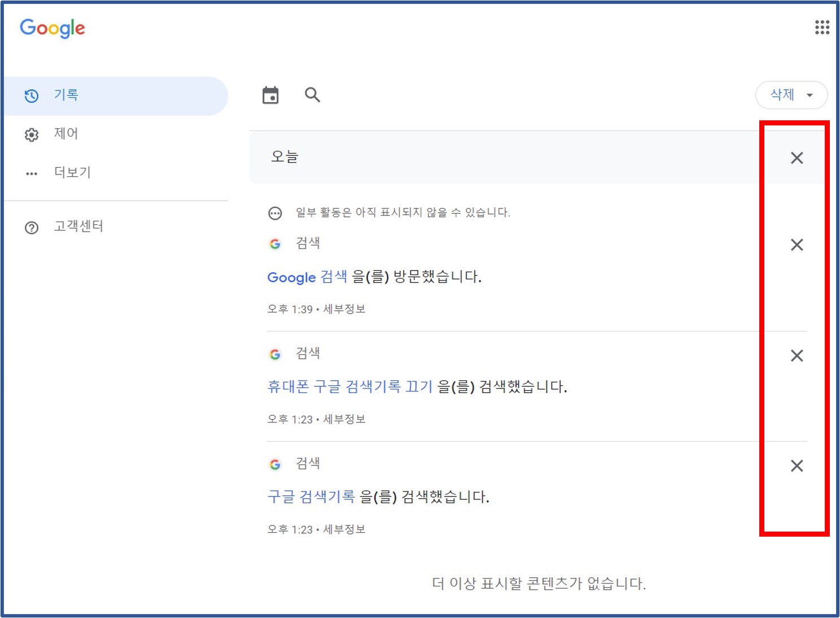Open the 구글 검색기록 link
The width and height of the screenshot is (840, 618).
311,497
